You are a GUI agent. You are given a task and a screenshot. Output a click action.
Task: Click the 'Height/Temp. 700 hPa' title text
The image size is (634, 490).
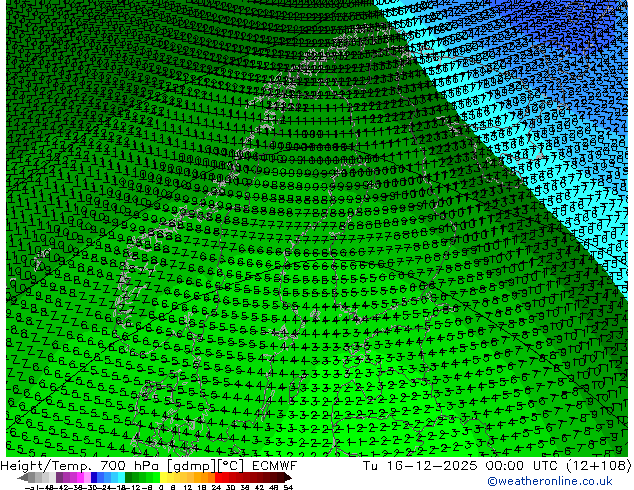(x=82, y=466)
